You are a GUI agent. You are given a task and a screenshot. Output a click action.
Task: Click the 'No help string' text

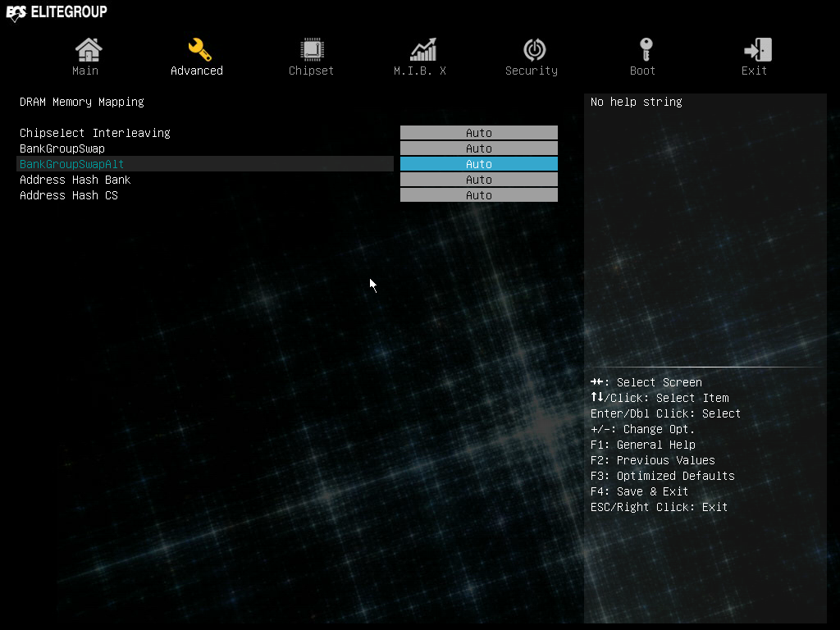(637, 102)
